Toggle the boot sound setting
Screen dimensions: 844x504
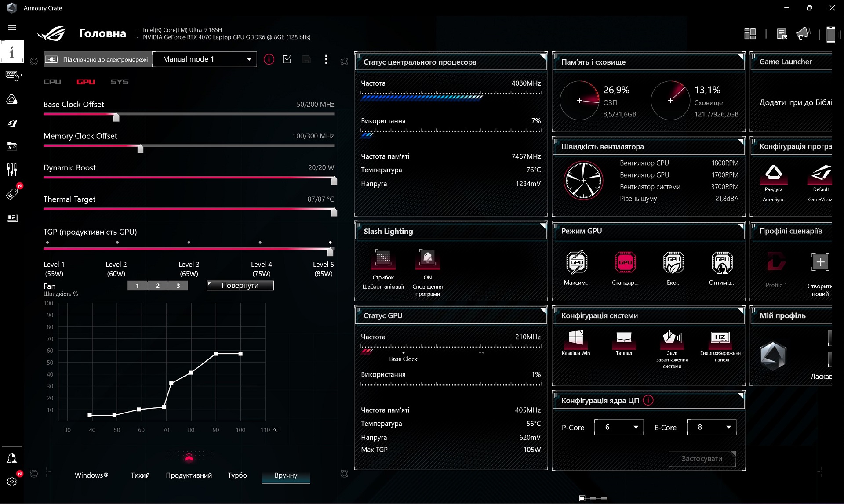coord(672,337)
